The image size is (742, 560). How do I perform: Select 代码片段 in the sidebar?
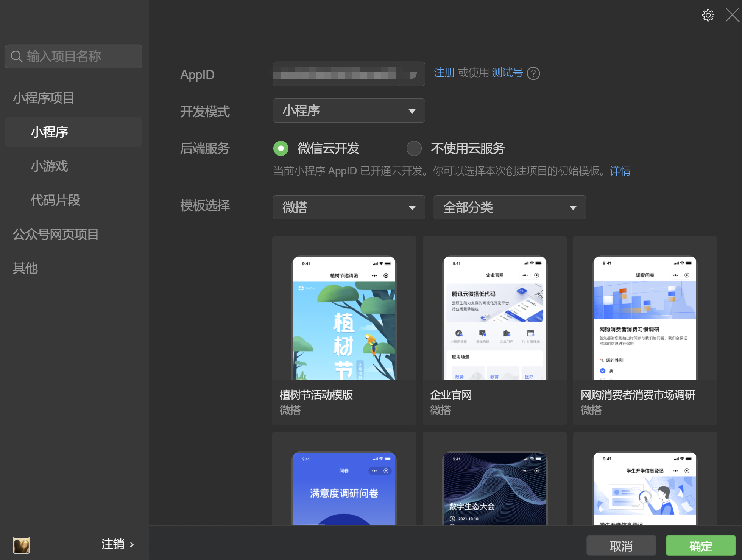pyautogui.click(x=55, y=200)
